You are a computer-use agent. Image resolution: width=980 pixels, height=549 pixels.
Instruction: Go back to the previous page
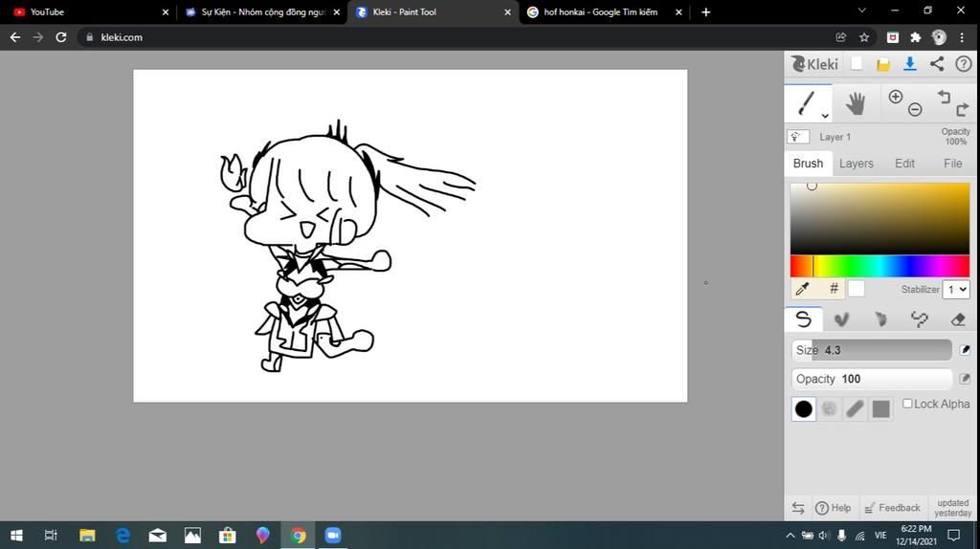click(15, 37)
